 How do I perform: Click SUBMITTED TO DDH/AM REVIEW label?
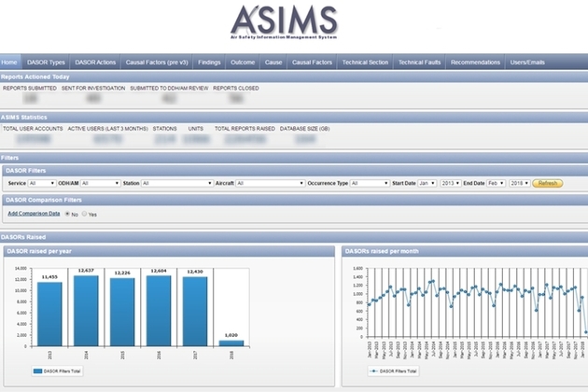pyautogui.click(x=169, y=88)
